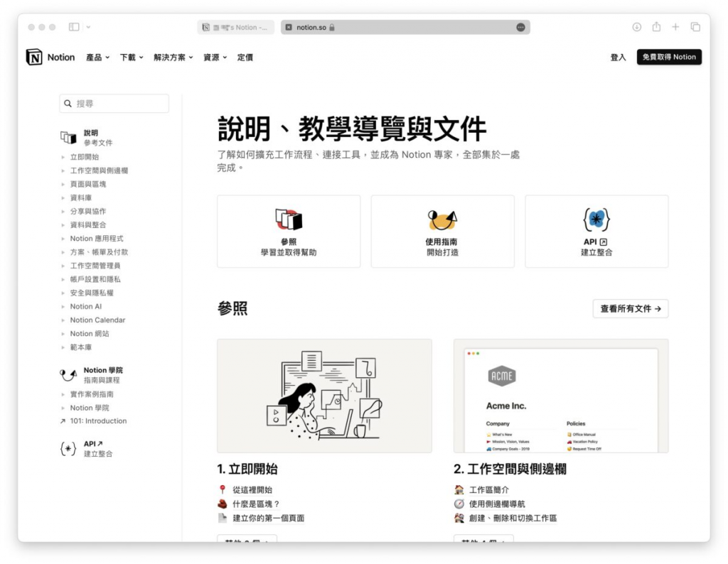Click the pin icon beside 從這裡開始
728x564 pixels.
[x=223, y=489]
